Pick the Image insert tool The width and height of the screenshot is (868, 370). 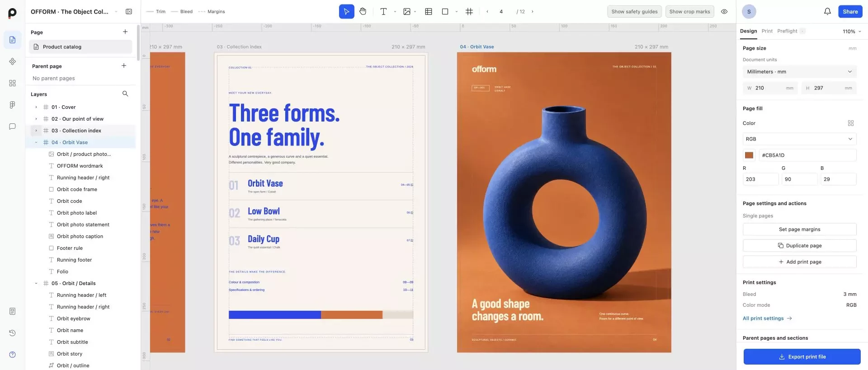click(x=407, y=12)
